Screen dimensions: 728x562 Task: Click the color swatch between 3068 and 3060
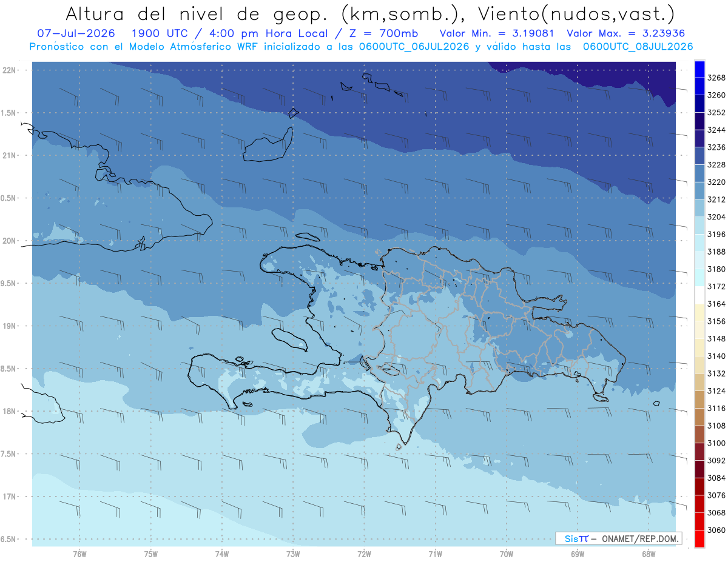click(x=699, y=521)
